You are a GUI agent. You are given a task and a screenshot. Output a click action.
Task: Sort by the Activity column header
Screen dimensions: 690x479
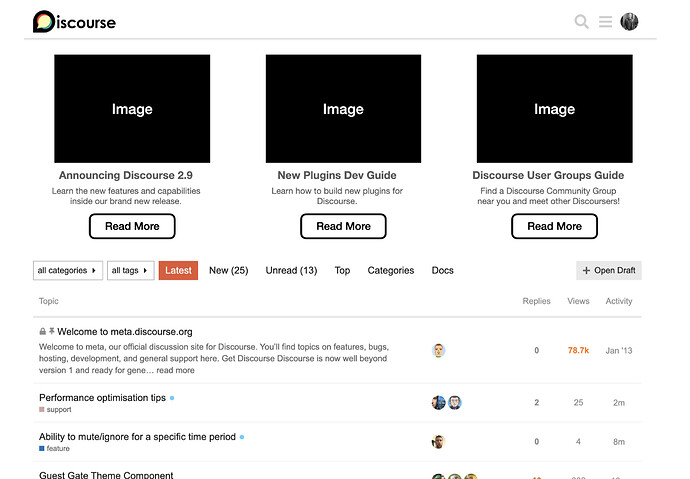point(619,301)
